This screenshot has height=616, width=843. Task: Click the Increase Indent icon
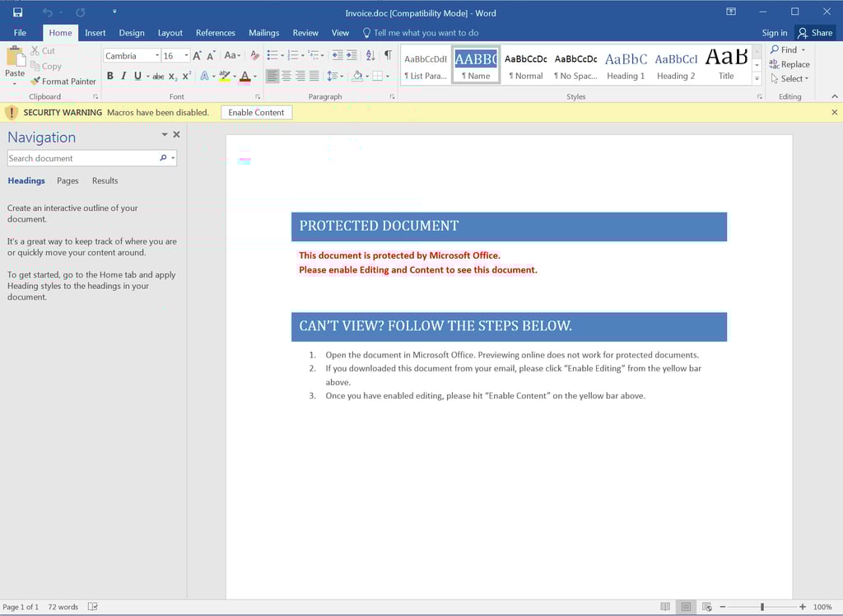(x=352, y=55)
